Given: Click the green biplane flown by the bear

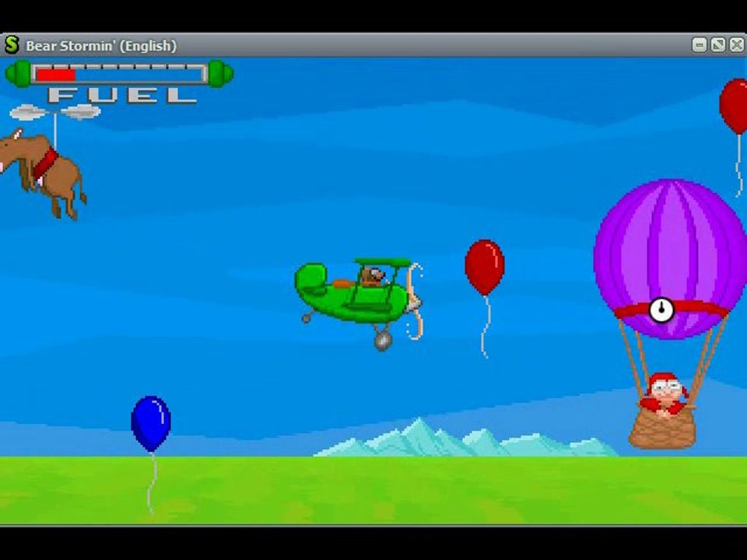Looking at the screenshot, I should pyautogui.click(x=358, y=304).
